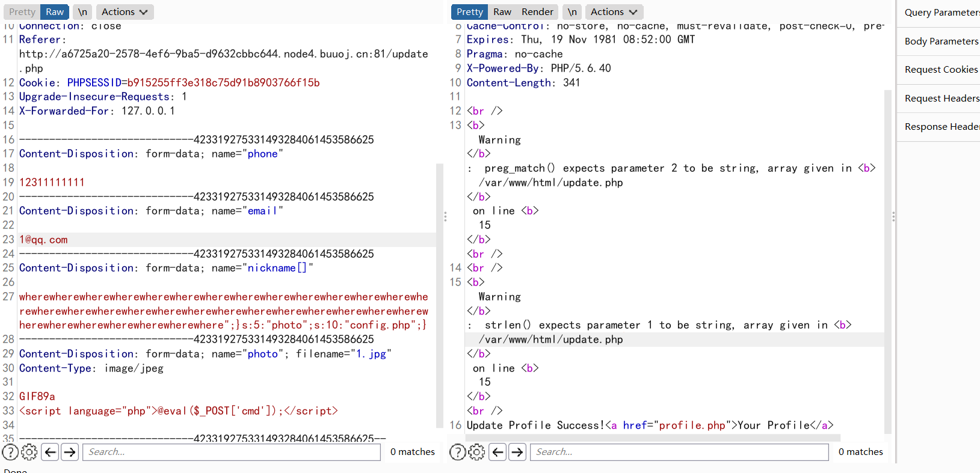Select the Pretty tab in the response panel
Image resolution: width=980 pixels, height=473 pixels.
coord(470,12)
